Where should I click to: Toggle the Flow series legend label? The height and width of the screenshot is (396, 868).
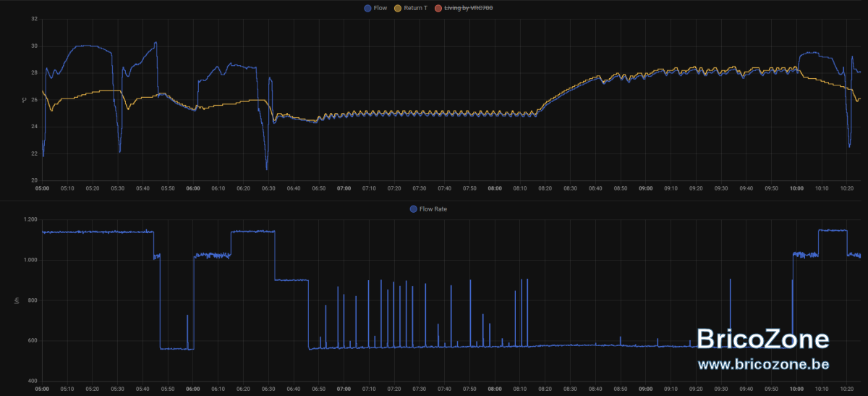380,8
